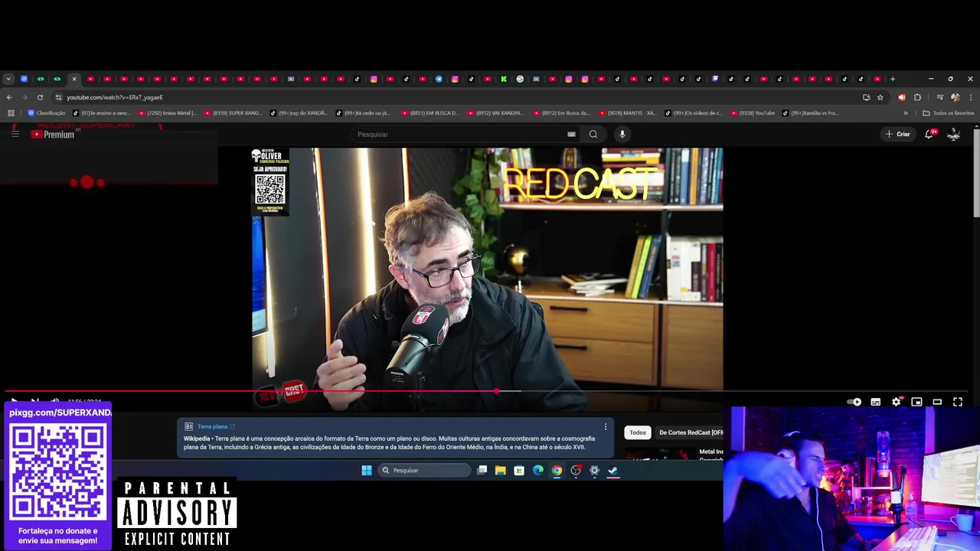Open YouTube notifications bell
This screenshot has width=980, height=551.
point(929,134)
